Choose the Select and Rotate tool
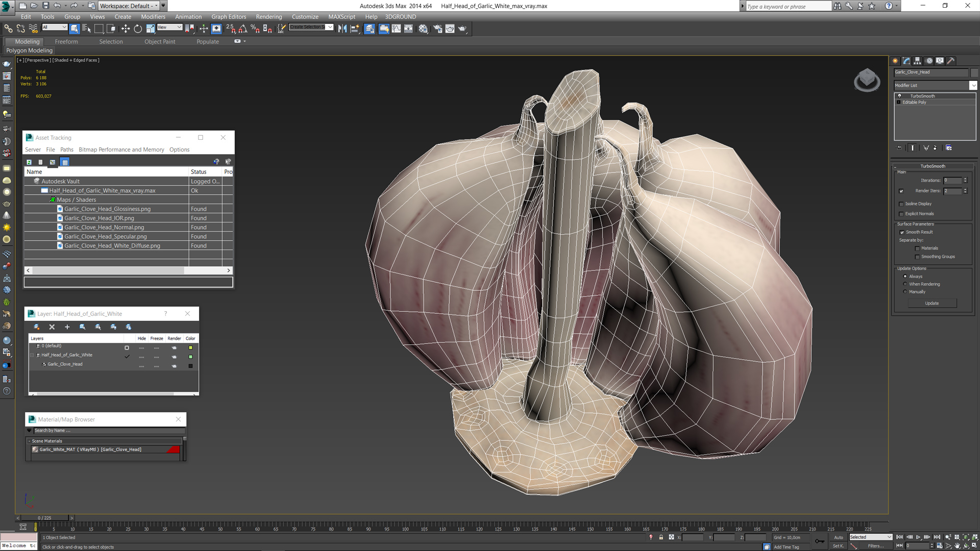The width and height of the screenshot is (980, 551). (x=138, y=29)
